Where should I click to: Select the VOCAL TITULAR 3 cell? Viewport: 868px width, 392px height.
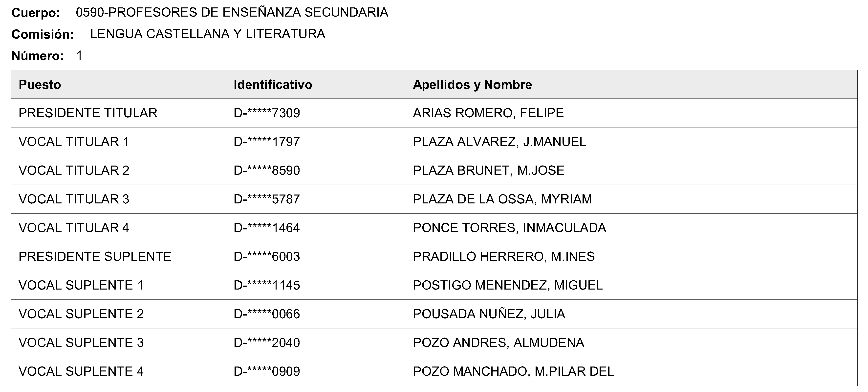coord(74,199)
